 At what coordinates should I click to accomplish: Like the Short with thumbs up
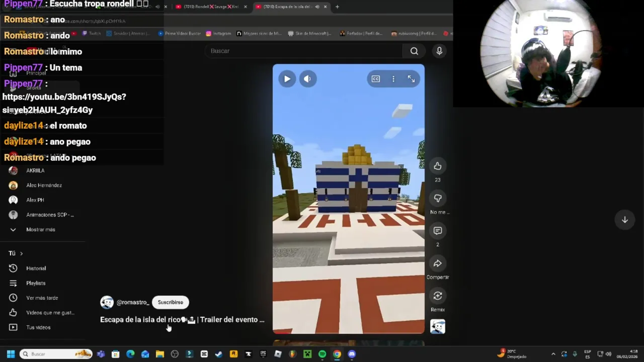(438, 166)
